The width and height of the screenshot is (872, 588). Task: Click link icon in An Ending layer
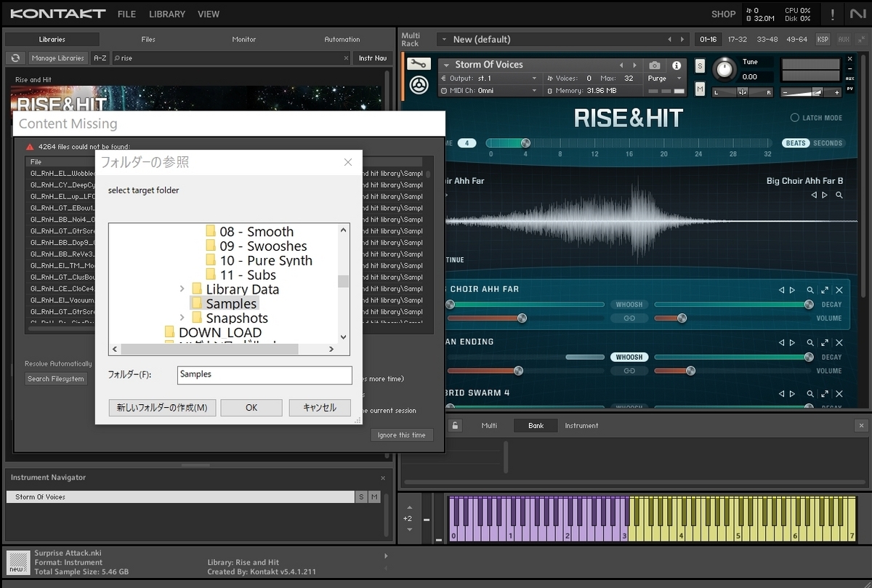(629, 371)
